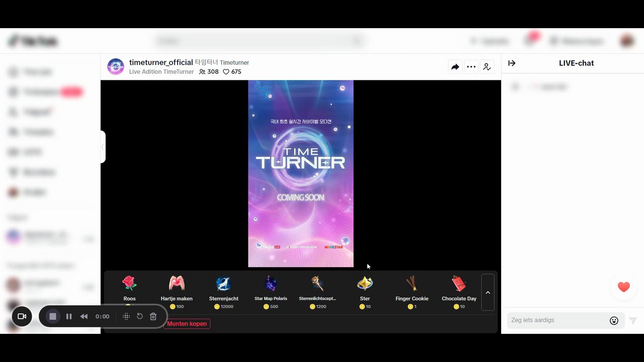Send the chat message arrow

pos(633,321)
